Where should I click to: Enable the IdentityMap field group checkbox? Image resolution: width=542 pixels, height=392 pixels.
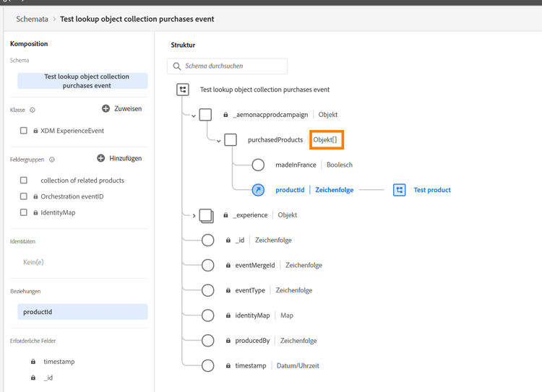click(24, 212)
